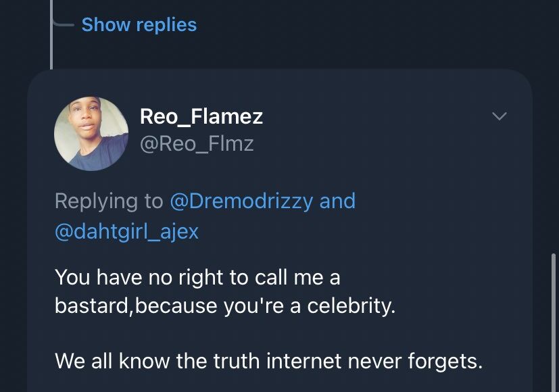Screen dimensions: 559x392
Task: Open Reo_Flamez profile picture
Action: (91, 132)
